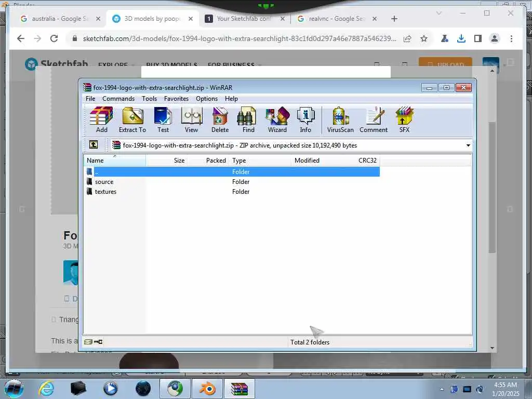
Task: Open the Chrome profile icon
Action: pyautogui.click(x=495, y=38)
